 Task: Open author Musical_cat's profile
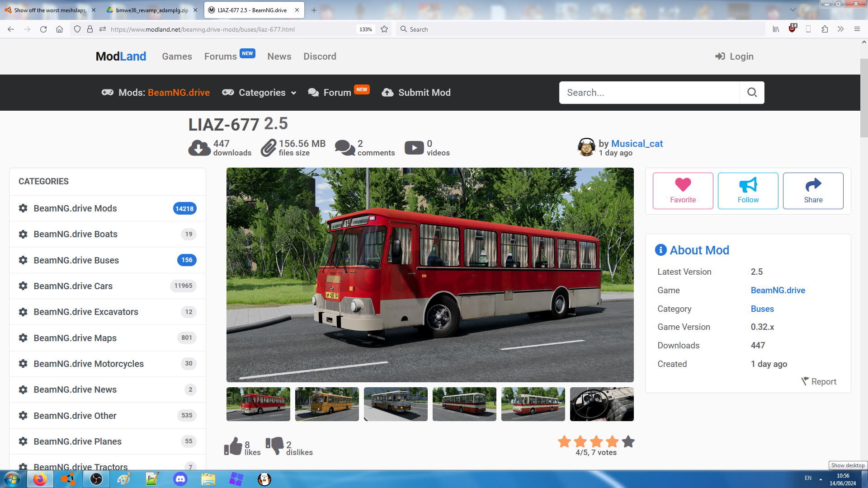pos(637,143)
